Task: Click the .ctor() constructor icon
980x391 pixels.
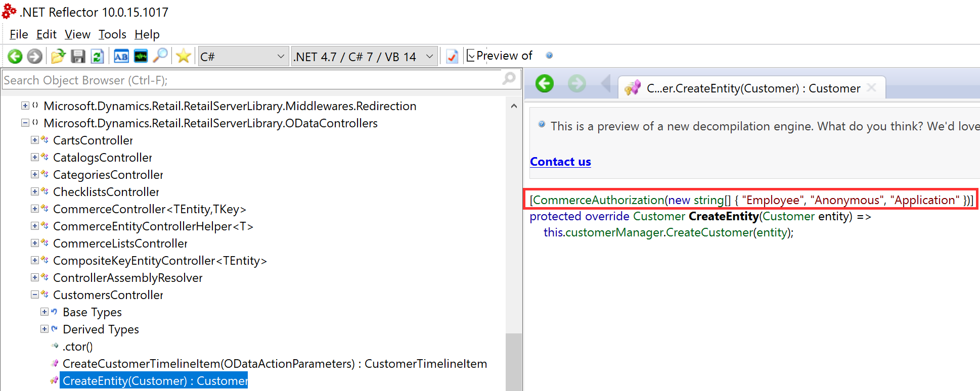Action: 55,346
